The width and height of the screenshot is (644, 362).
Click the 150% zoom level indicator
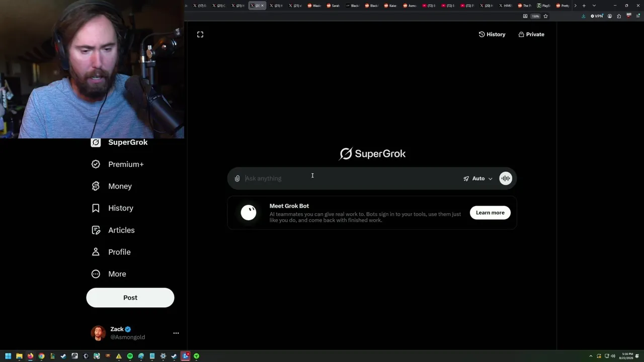pos(536,16)
